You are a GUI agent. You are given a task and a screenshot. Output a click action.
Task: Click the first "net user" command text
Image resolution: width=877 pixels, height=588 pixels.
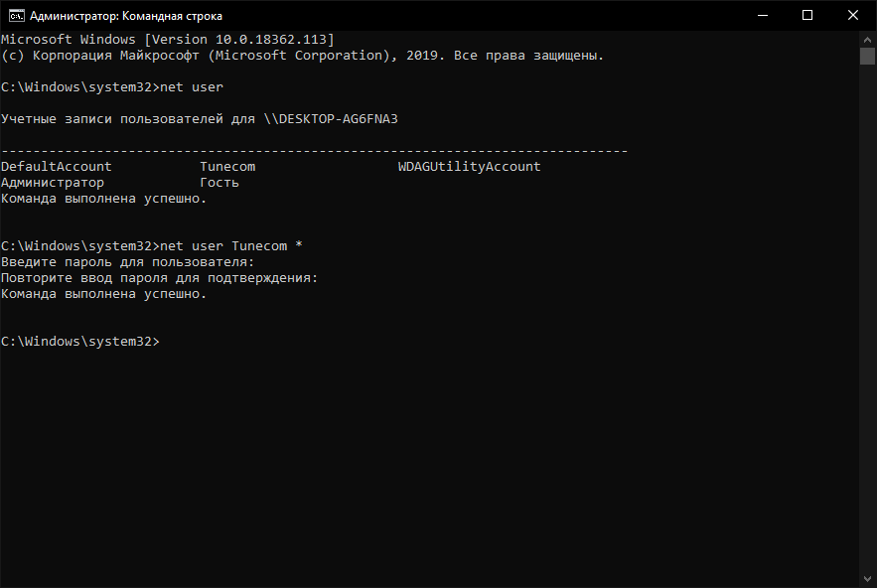click(191, 87)
